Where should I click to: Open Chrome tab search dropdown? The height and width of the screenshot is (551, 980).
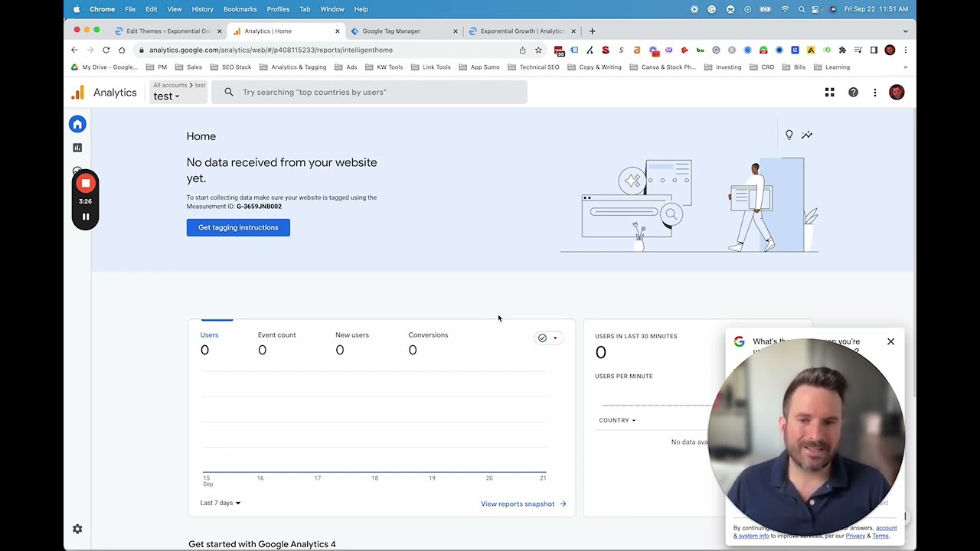(x=905, y=31)
